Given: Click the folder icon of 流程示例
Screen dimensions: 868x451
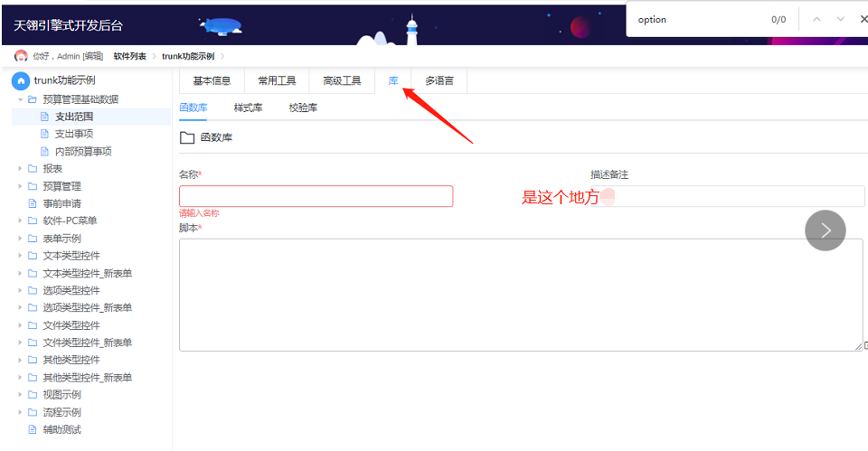Looking at the screenshot, I should [33, 412].
